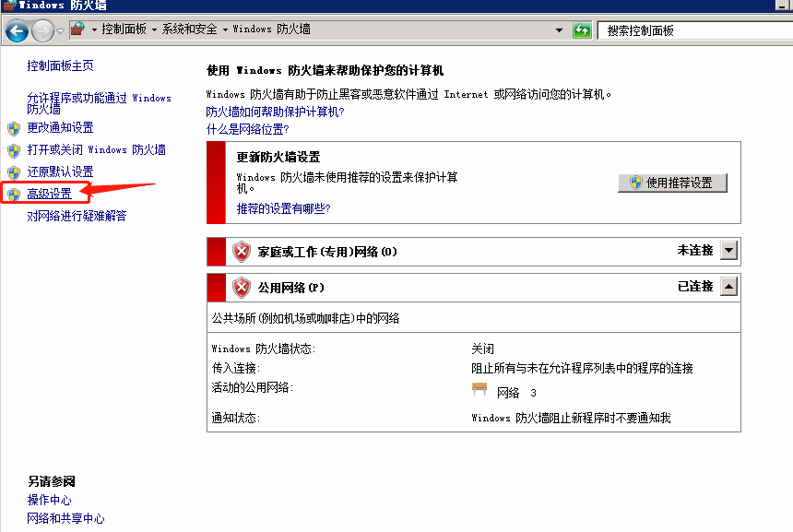Open 网络和共享中心 link

click(65, 518)
